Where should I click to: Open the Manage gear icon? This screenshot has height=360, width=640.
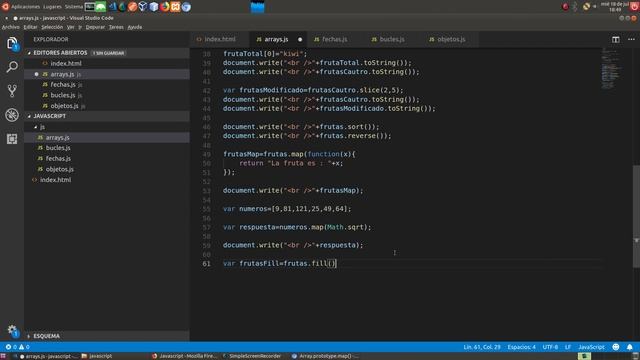(x=12, y=330)
